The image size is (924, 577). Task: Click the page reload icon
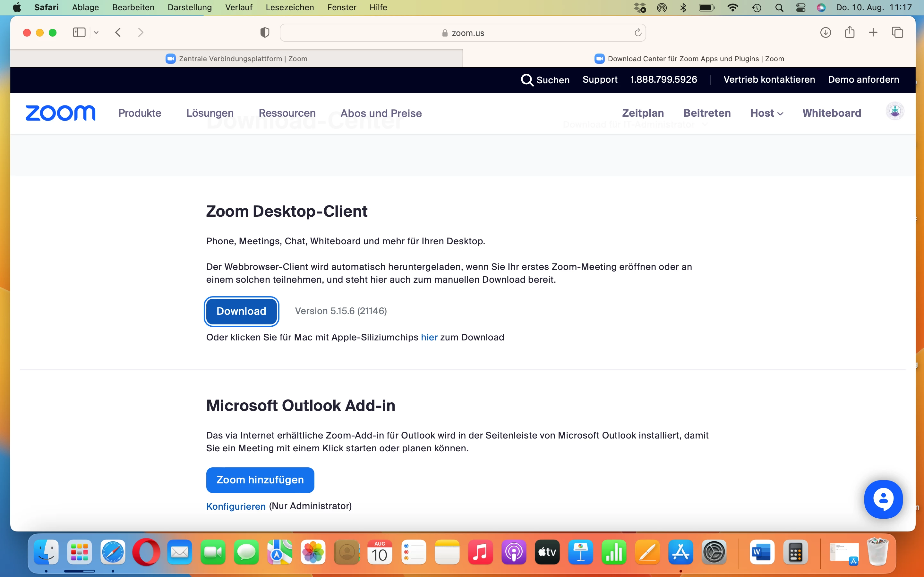(637, 33)
